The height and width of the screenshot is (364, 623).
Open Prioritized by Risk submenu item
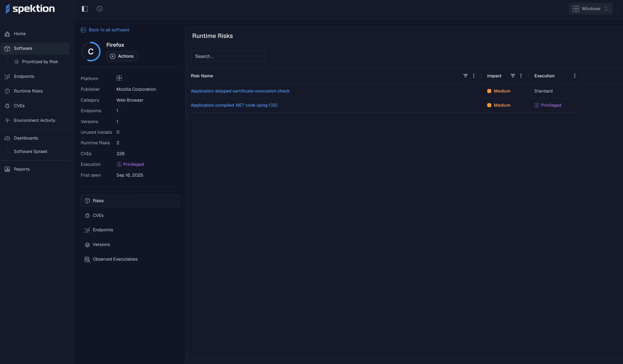tap(40, 62)
